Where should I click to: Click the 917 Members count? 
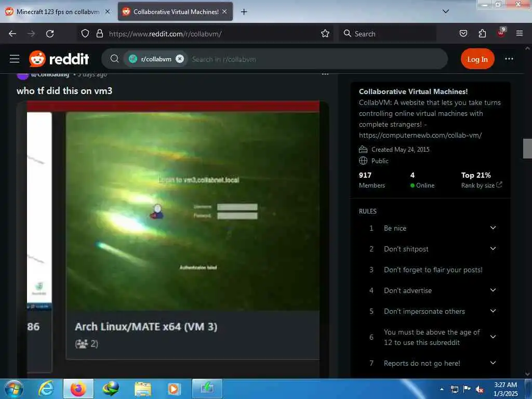click(x=372, y=180)
